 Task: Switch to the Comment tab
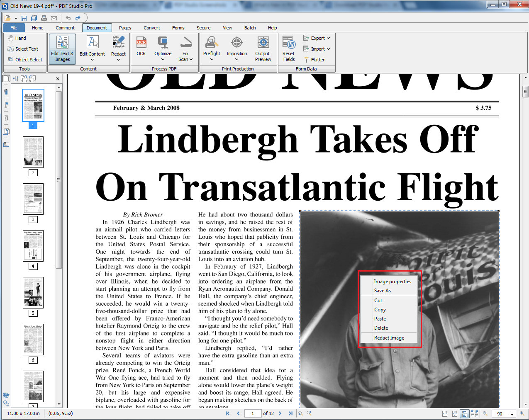coord(65,28)
